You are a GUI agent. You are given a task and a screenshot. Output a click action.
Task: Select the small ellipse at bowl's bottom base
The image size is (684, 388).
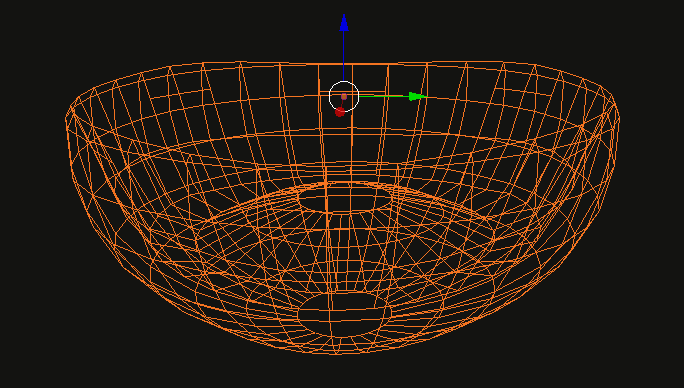(344, 314)
